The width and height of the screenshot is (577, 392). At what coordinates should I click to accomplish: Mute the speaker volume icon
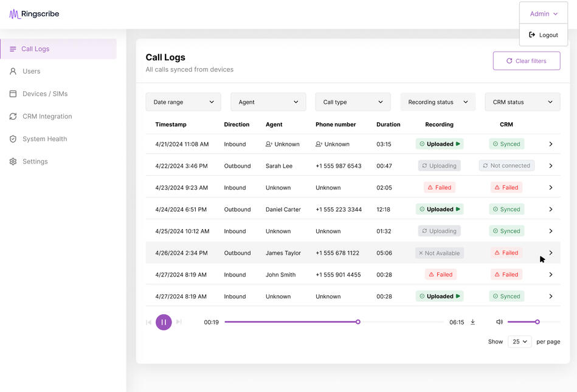pyautogui.click(x=499, y=322)
